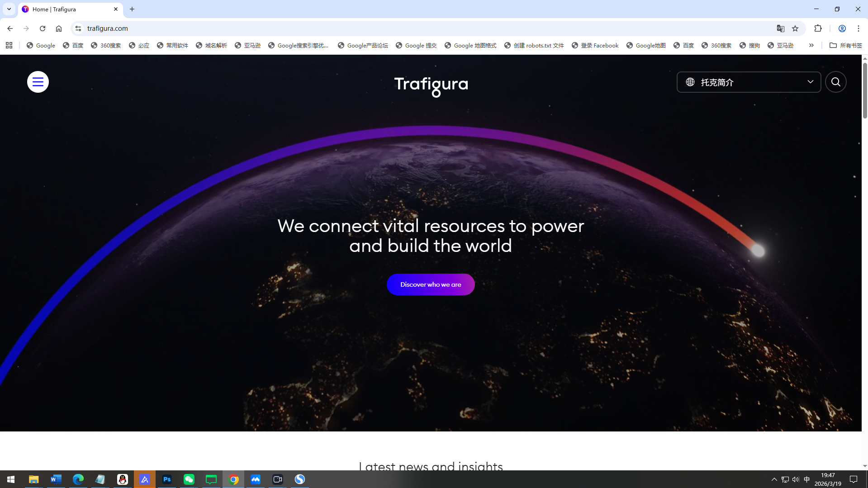868x488 pixels.
Task: Click the browser home icon
Action: click(59, 28)
